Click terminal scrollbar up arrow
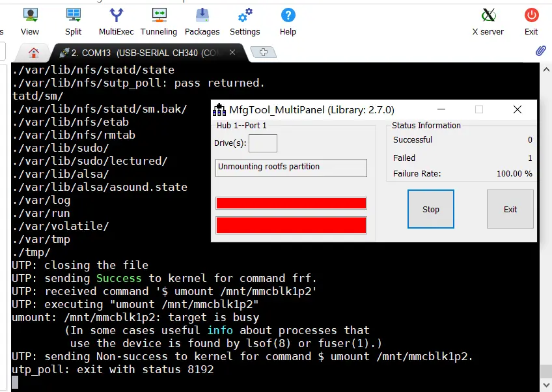The image size is (552, 392). (x=546, y=70)
